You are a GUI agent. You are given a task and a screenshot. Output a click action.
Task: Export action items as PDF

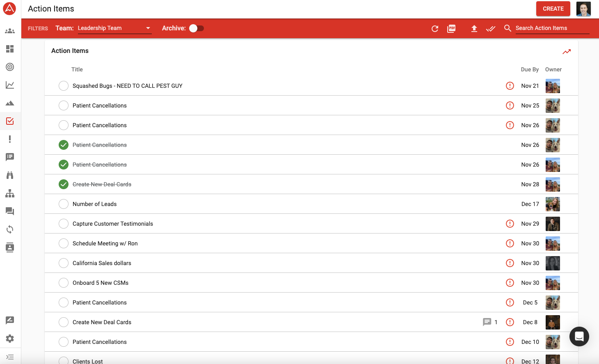[451, 28]
